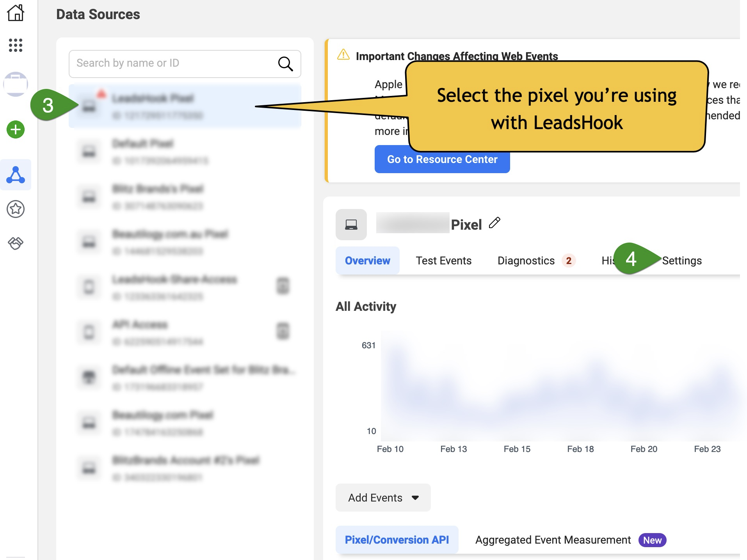The image size is (747, 560).
Task: Click the New badge on Aggregated Event Measurement
Action: [x=652, y=540]
